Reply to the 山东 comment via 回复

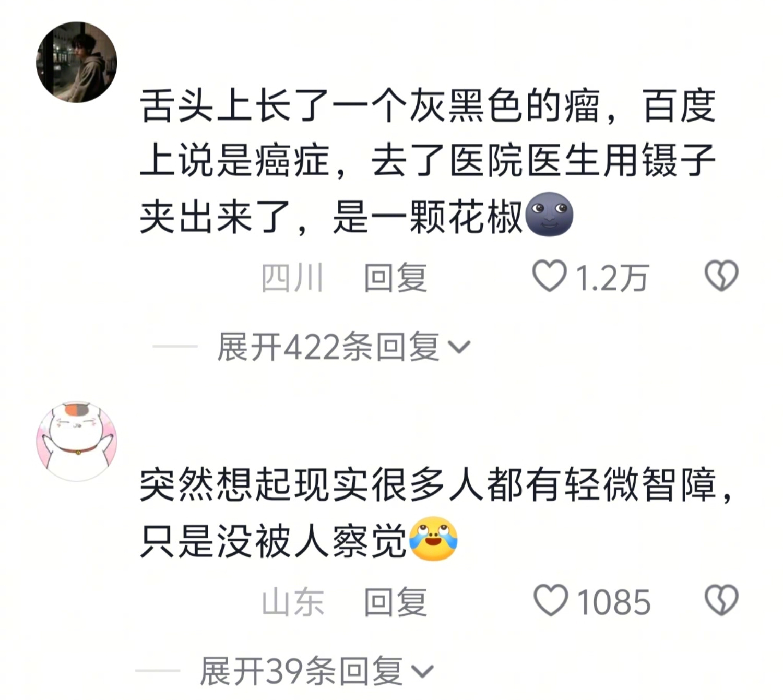click(x=395, y=602)
